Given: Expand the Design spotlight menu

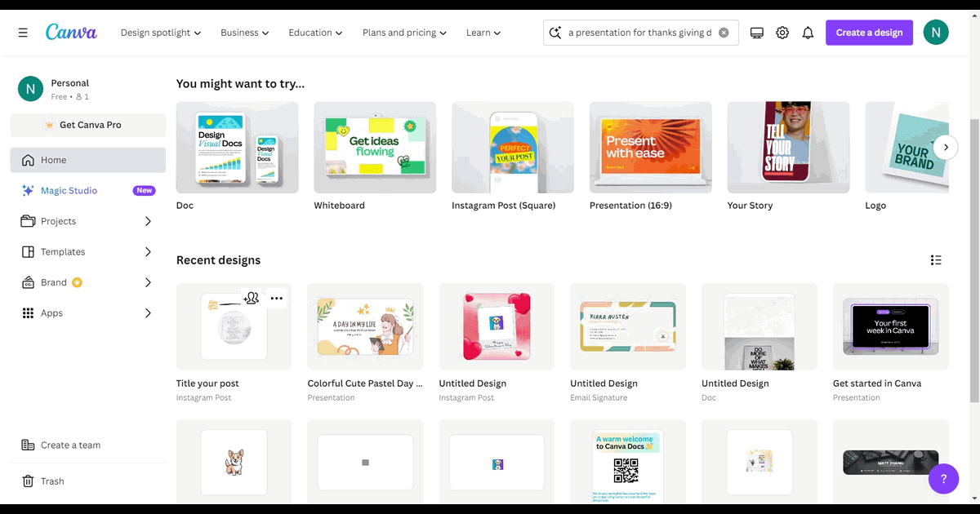Looking at the screenshot, I should click(x=161, y=33).
